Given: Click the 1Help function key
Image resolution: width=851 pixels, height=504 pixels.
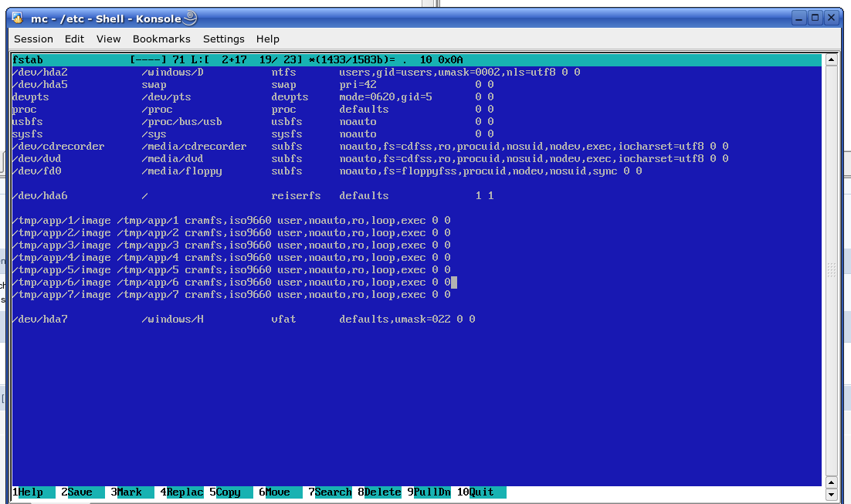Looking at the screenshot, I should 34,492.
